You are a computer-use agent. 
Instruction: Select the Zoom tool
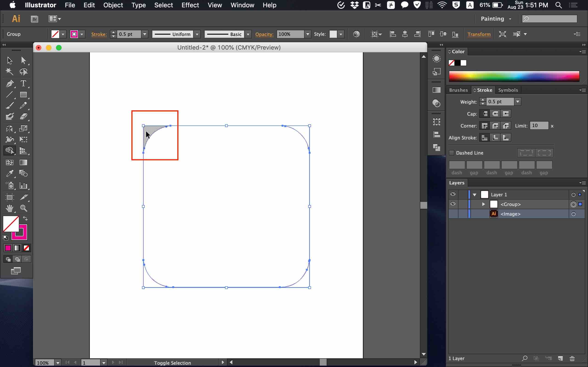pos(24,208)
